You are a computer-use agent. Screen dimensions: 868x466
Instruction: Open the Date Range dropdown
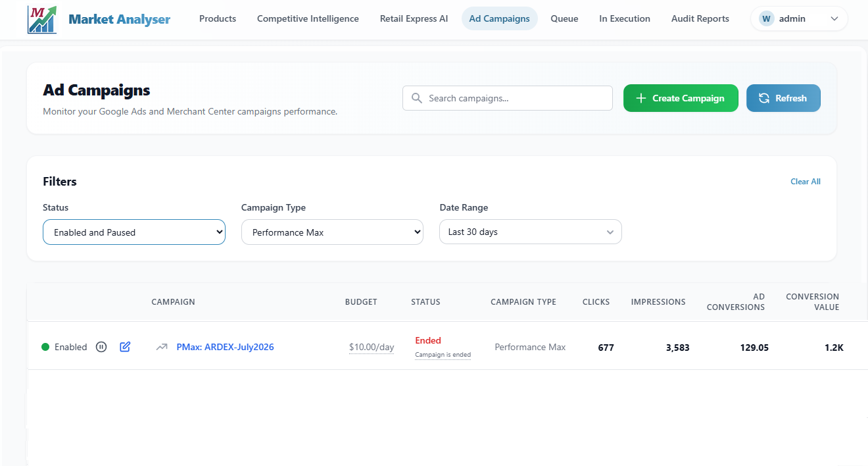(531, 232)
